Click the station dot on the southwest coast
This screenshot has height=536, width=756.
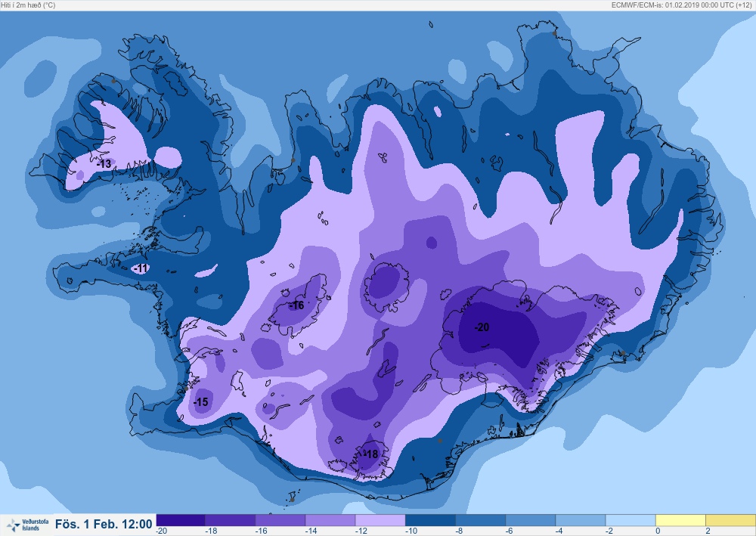pos(186,389)
